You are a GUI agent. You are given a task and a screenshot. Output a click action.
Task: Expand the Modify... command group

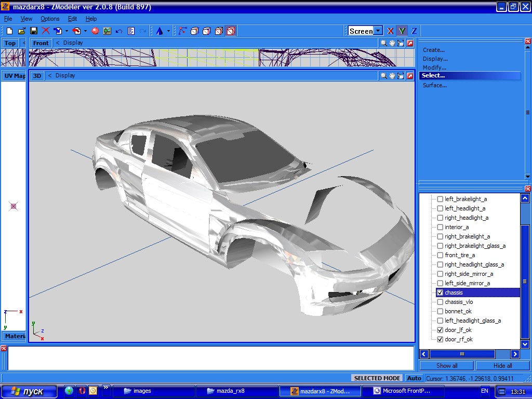(x=434, y=68)
